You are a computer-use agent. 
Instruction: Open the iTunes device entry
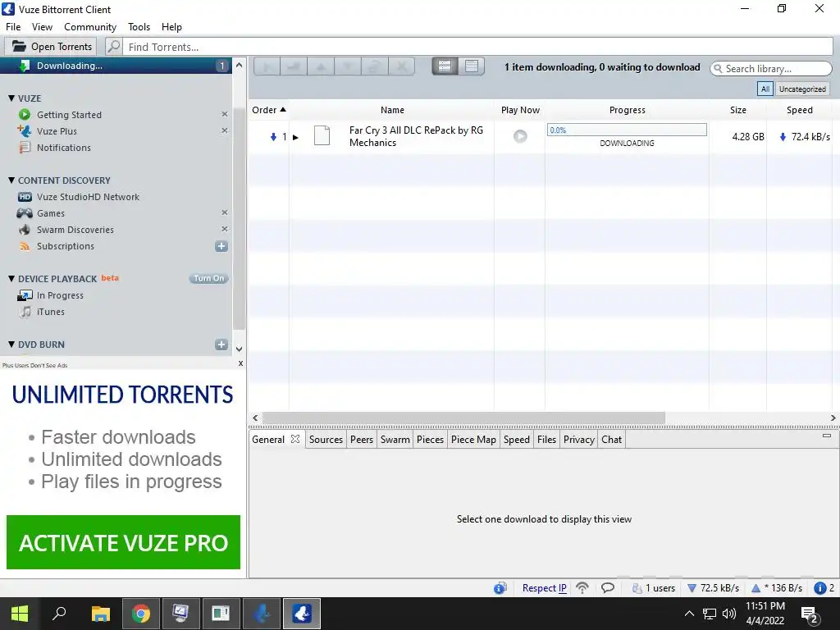[50, 311]
